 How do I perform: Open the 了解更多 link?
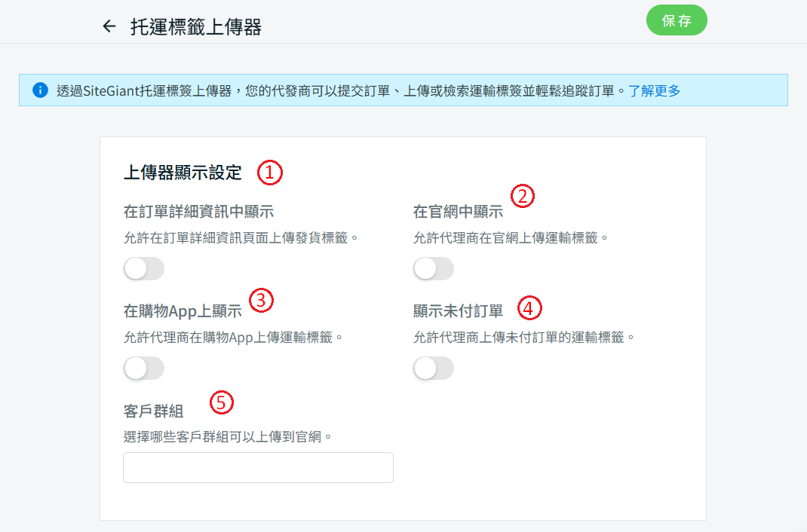click(x=654, y=91)
